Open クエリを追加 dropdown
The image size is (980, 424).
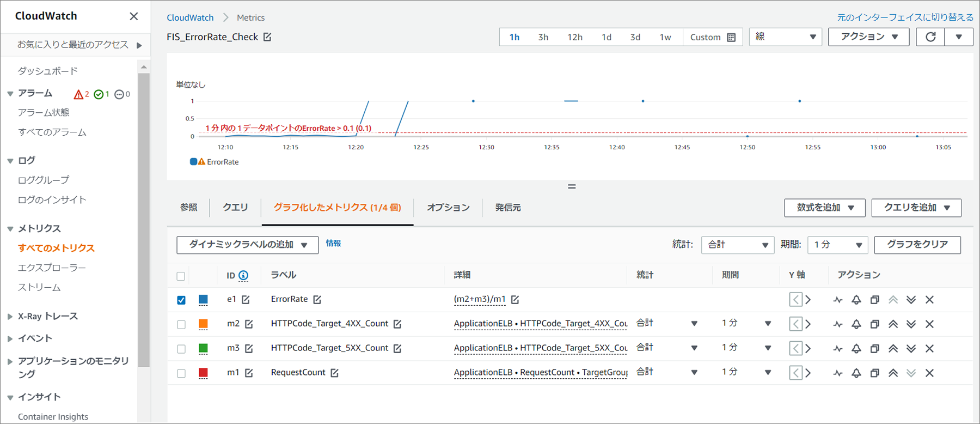pos(916,208)
